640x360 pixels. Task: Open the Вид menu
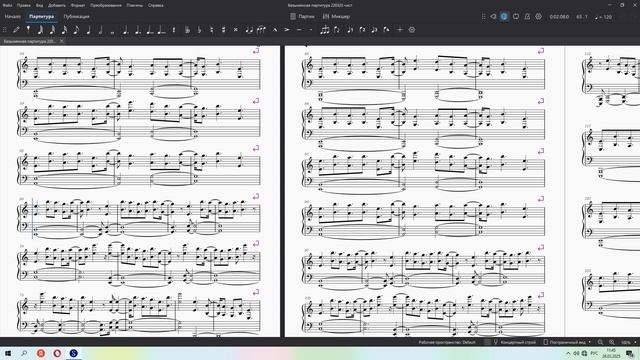click(x=39, y=5)
